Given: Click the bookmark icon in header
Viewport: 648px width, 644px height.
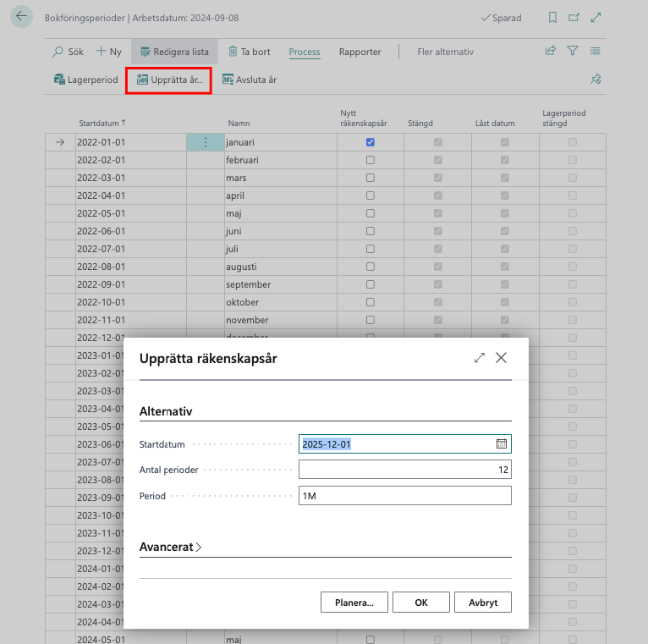Looking at the screenshot, I should (552, 18).
